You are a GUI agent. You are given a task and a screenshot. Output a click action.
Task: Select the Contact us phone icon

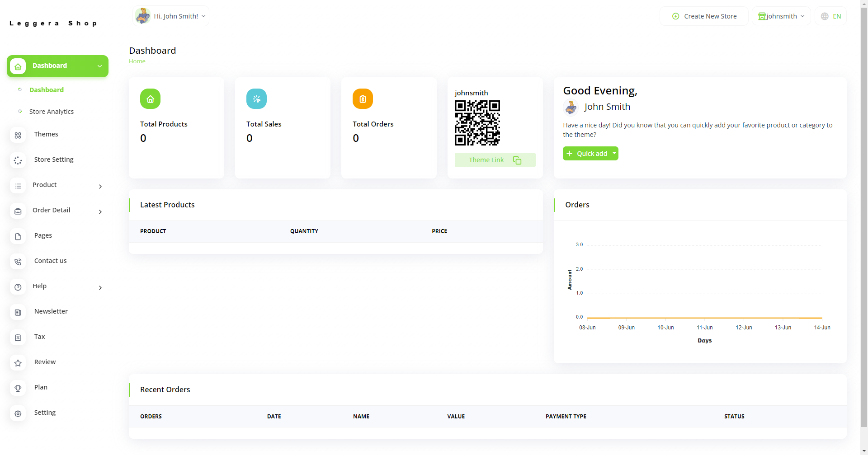(x=18, y=262)
